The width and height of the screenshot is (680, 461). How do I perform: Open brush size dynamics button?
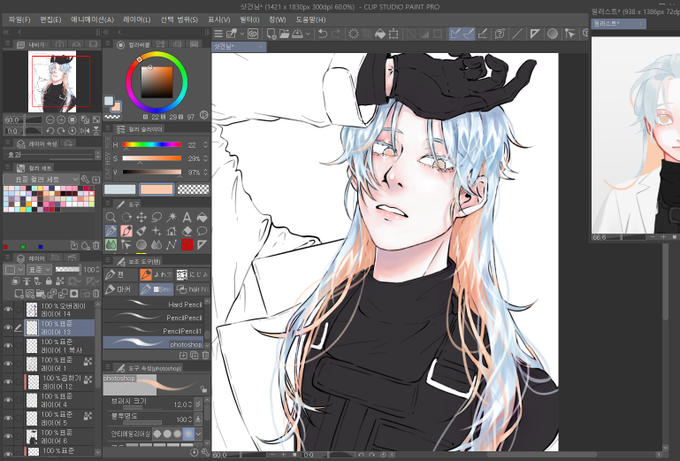click(x=198, y=404)
